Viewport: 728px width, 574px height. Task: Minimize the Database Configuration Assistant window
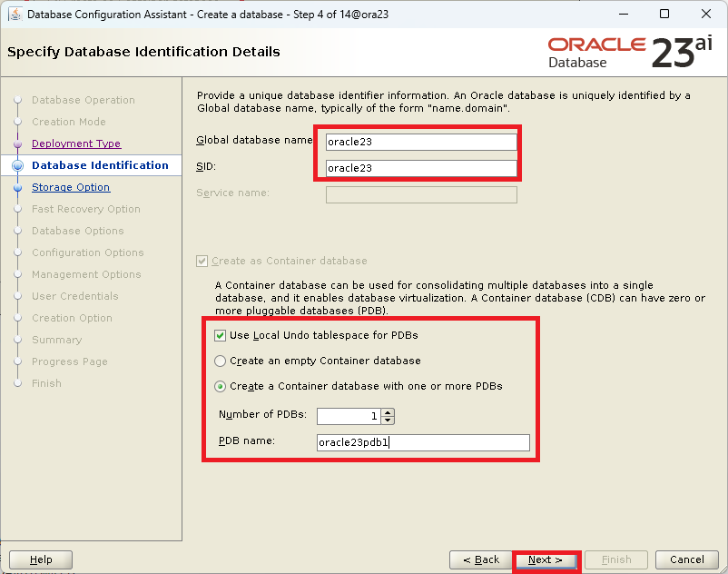point(624,14)
